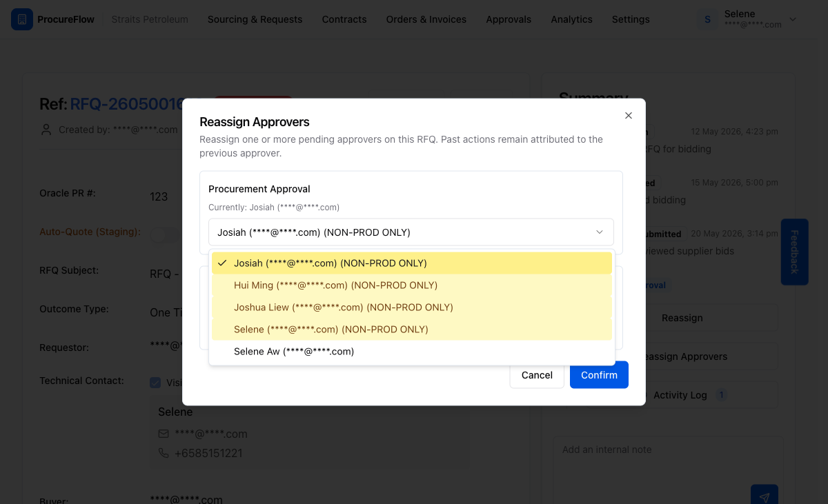Toggle the Auto-Quote (Staging) switch
The height and width of the screenshot is (504, 828).
click(x=164, y=235)
